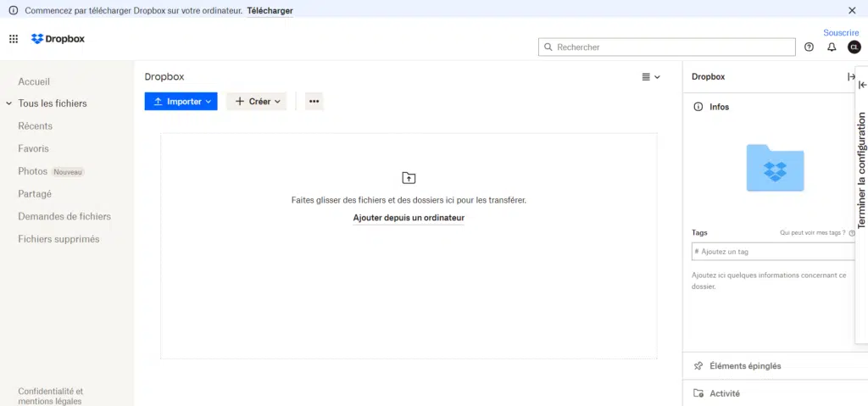Open Favoris
This screenshot has width=868, height=406.
coord(33,149)
